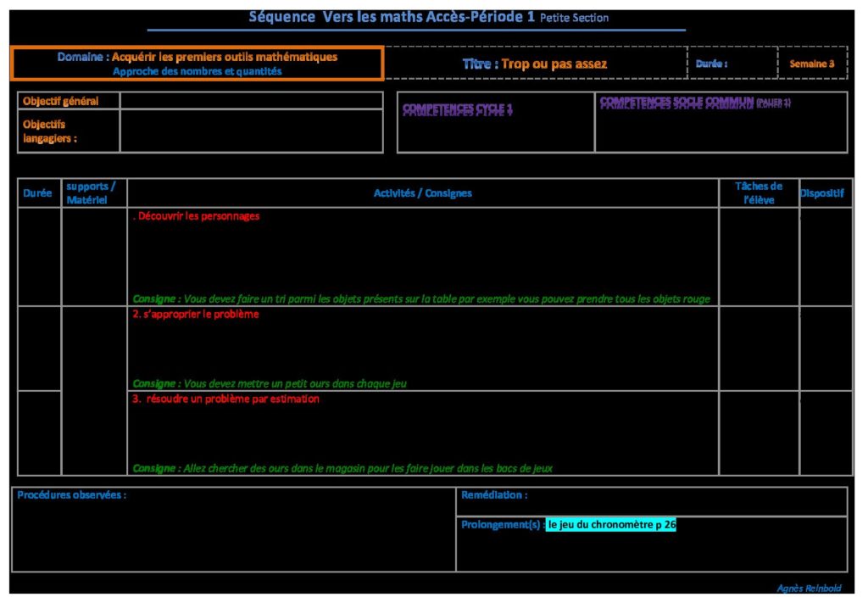Screen dimensions: 868x614
Task: Click the 'Remédiation :' field
Action: (x=651, y=500)
